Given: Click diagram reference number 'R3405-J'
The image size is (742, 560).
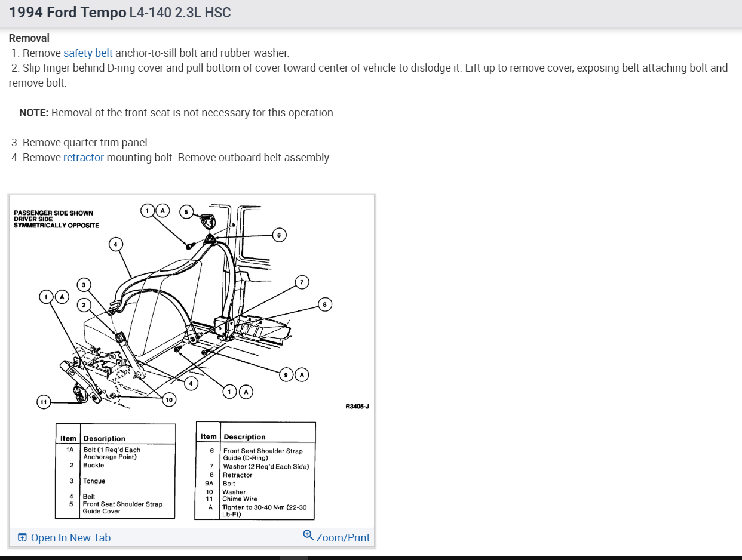Looking at the screenshot, I should click(x=357, y=407).
